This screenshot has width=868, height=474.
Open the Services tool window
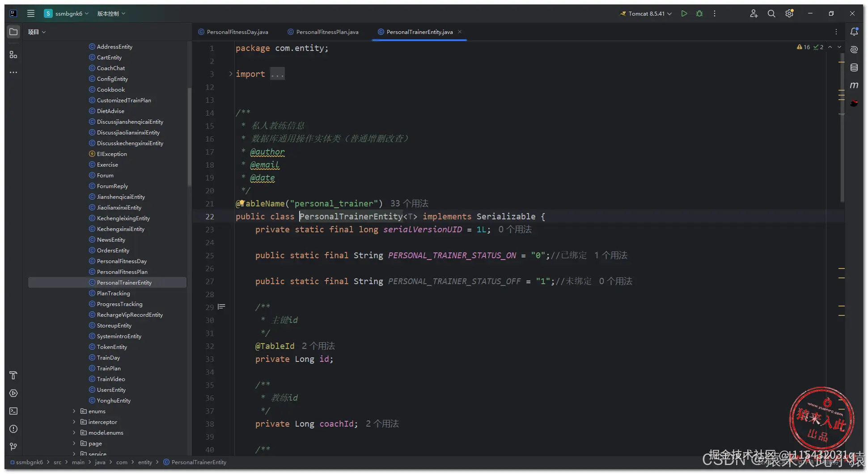[x=13, y=393]
